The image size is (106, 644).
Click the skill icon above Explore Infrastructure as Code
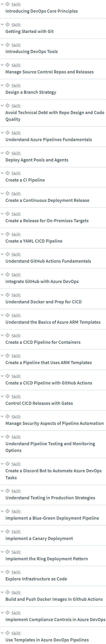tap(7, 572)
